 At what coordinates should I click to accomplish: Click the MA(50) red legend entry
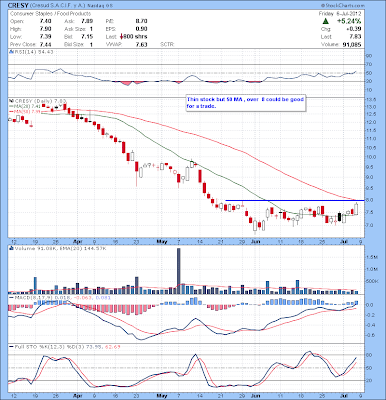click(25, 111)
